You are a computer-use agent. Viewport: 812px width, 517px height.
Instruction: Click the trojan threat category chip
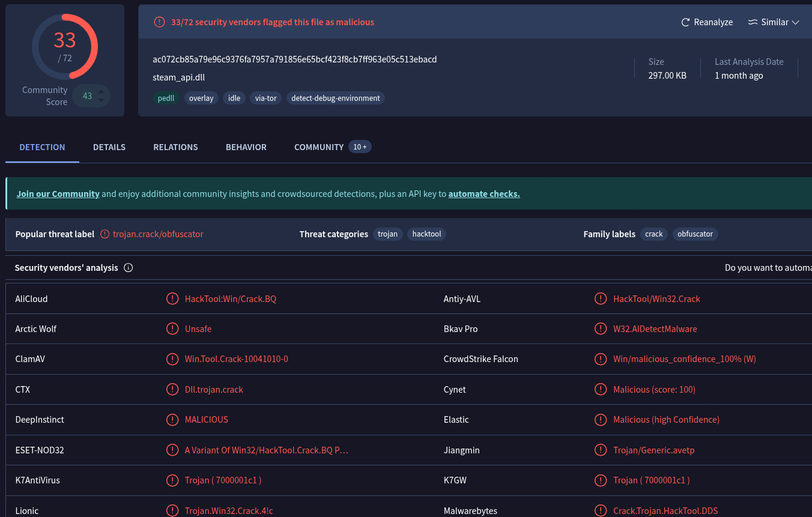click(388, 234)
